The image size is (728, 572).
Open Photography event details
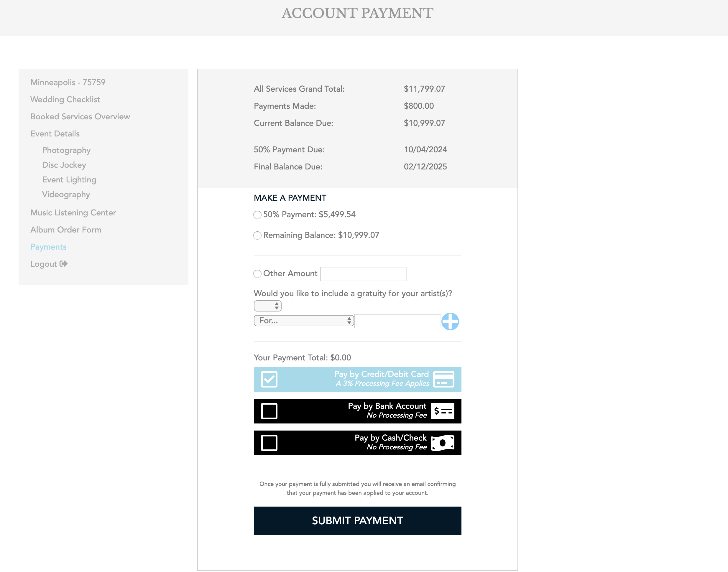(x=66, y=150)
